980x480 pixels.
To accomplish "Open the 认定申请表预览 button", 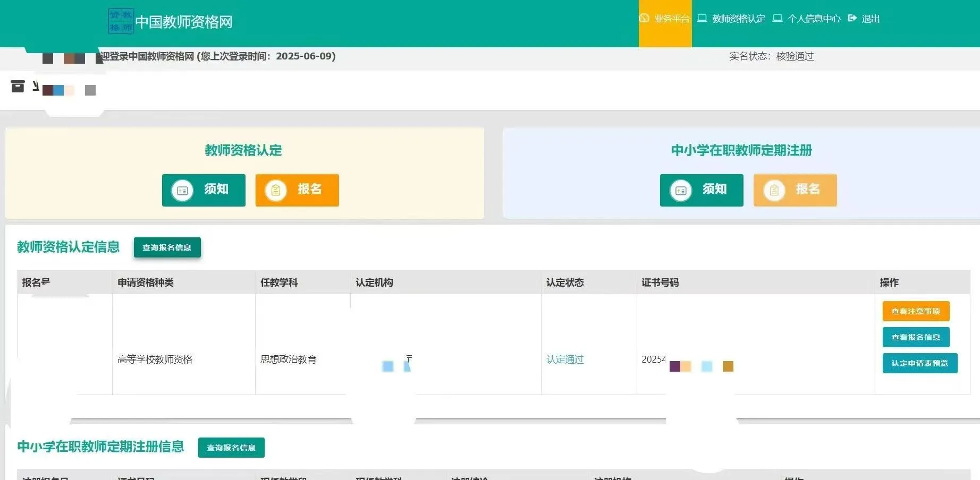I will (x=919, y=363).
